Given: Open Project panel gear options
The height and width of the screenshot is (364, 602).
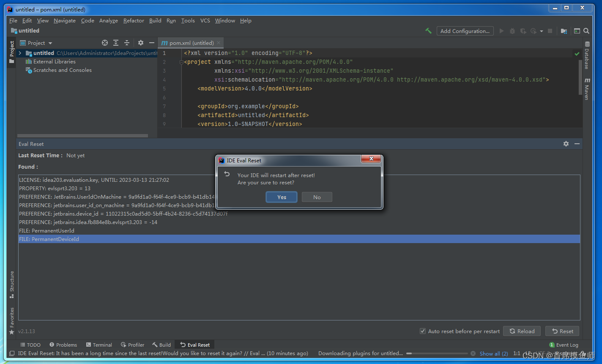Looking at the screenshot, I should 141,43.
